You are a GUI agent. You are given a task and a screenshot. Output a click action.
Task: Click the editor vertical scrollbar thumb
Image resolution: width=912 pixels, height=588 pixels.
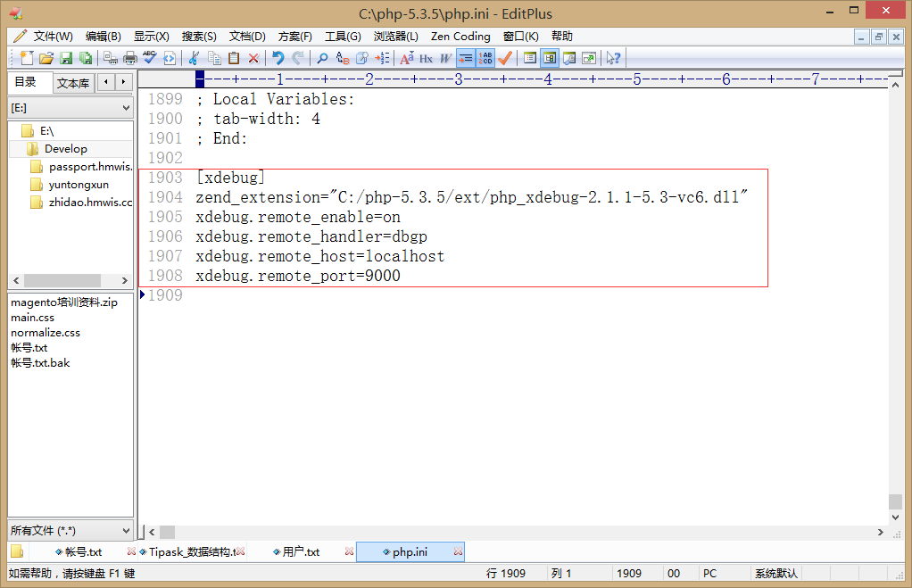click(895, 501)
